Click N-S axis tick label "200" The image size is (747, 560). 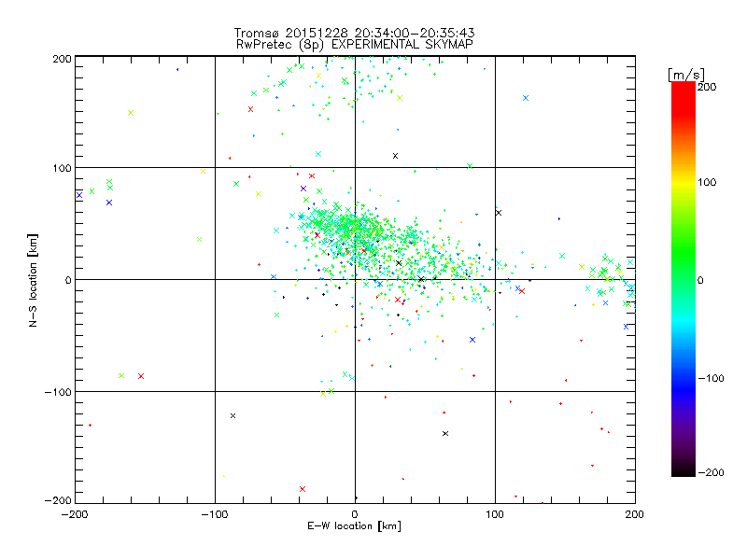pos(62,59)
